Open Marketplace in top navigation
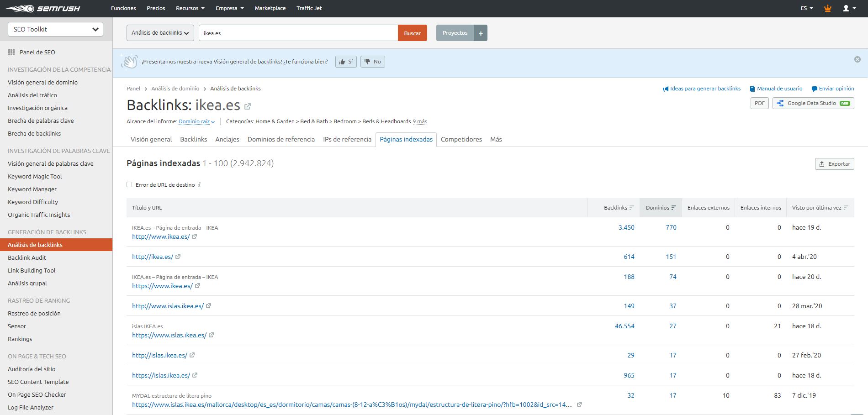This screenshot has width=868, height=415. (270, 8)
